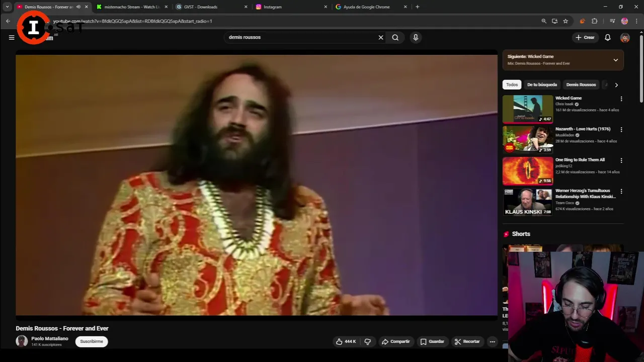Switch to the Instagram tab
Viewport: 644px width, 362px height.
click(x=291, y=7)
